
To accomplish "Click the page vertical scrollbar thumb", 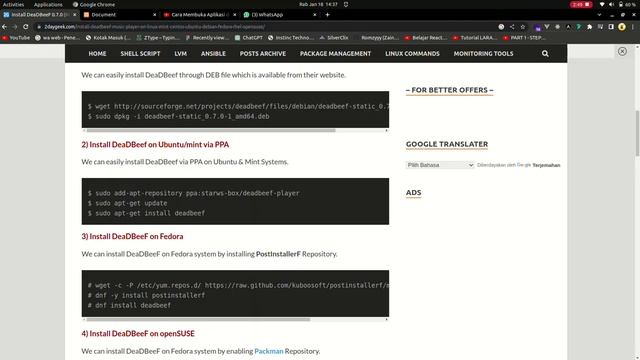I will [637, 133].
